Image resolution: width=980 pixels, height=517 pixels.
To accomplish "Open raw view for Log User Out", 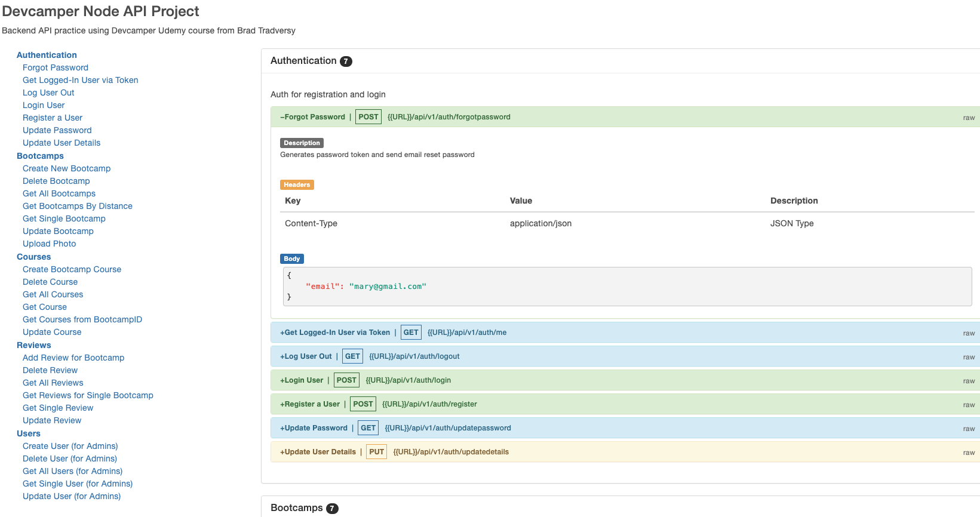I will click(x=969, y=357).
